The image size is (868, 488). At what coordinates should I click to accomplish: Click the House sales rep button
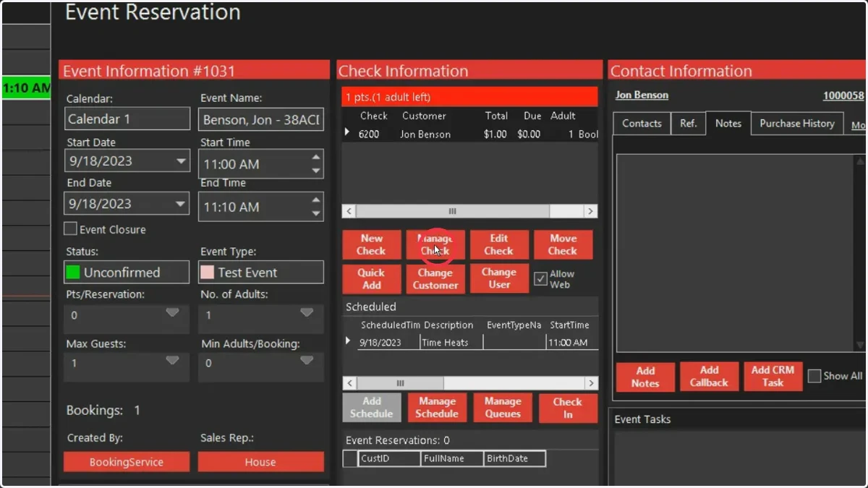click(x=260, y=462)
